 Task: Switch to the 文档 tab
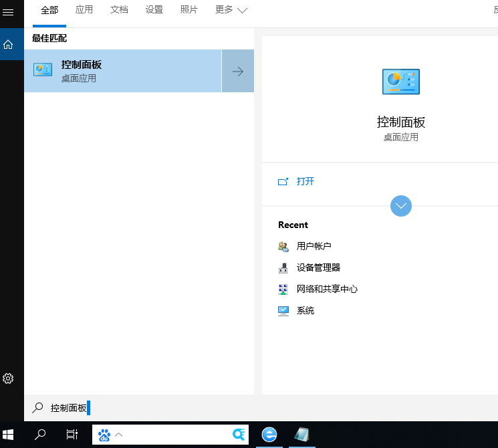point(119,10)
